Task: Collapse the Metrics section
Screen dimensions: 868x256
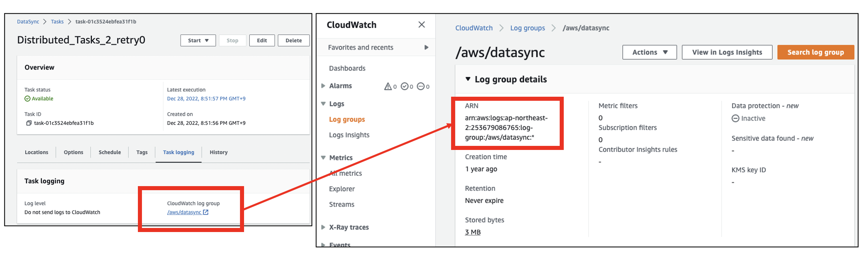Action: [323, 158]
